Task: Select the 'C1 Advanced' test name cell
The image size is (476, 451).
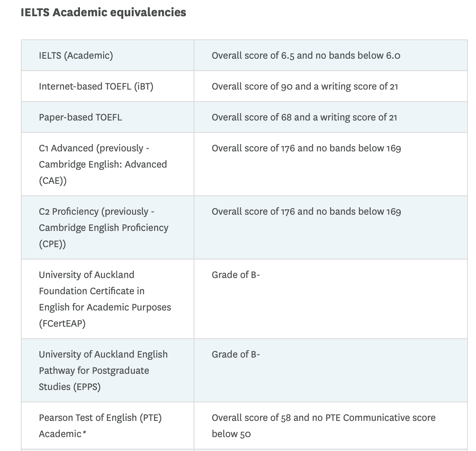Action: (x=103, y=164)
